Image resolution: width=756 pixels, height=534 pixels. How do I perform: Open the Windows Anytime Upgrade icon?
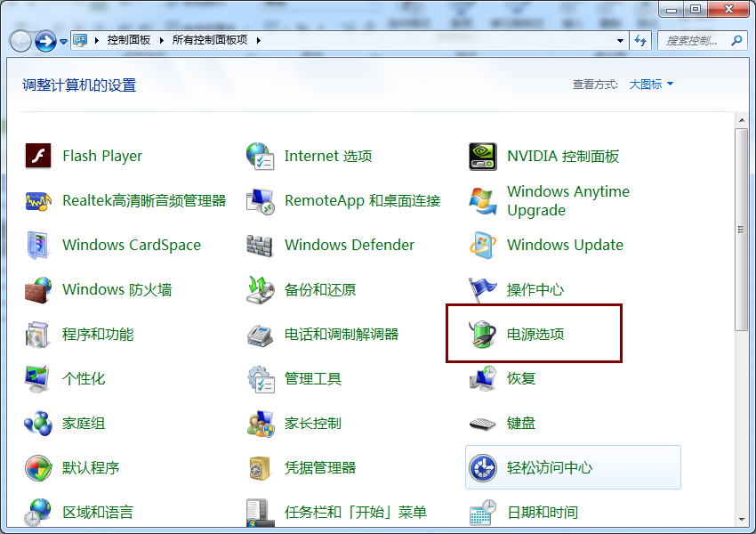pyautogui.click(x=483, y=200)
